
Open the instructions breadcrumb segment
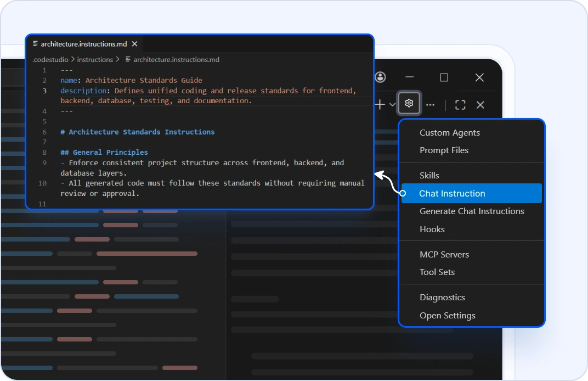[x=95, y=59]
